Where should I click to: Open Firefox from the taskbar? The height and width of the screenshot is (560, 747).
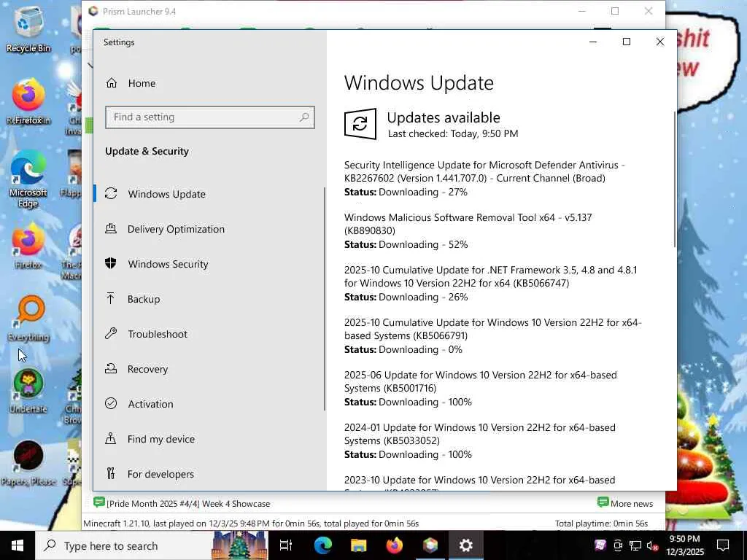coord(394,545)
